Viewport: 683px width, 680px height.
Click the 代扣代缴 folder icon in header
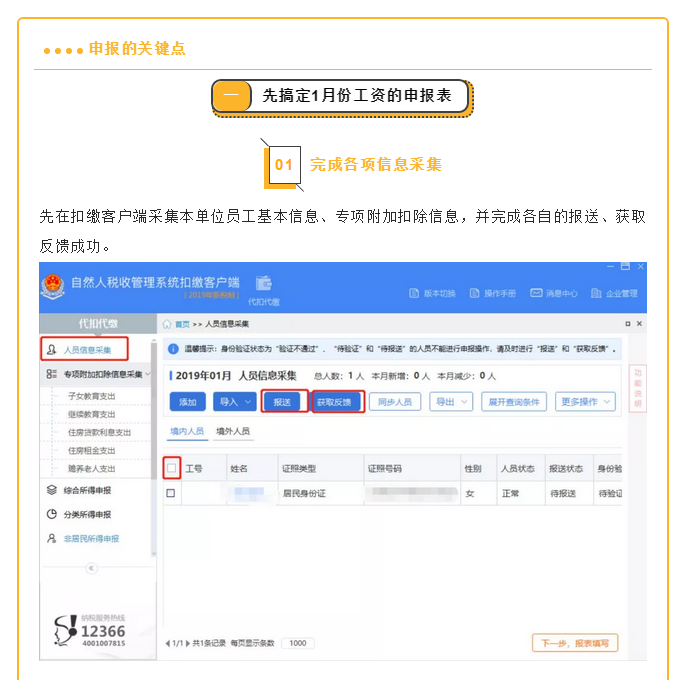point(264,284)
